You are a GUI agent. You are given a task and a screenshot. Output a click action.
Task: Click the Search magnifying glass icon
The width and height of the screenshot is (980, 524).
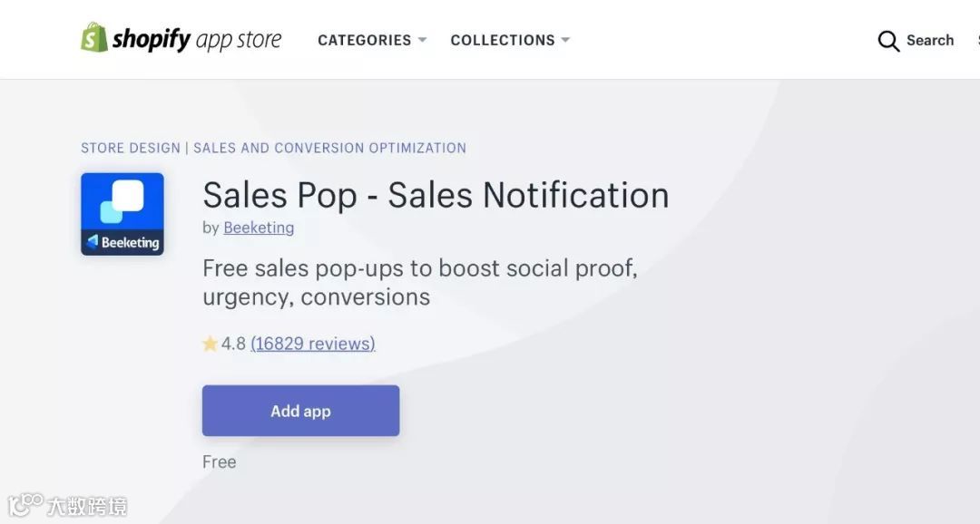click(x=888, y=41)
